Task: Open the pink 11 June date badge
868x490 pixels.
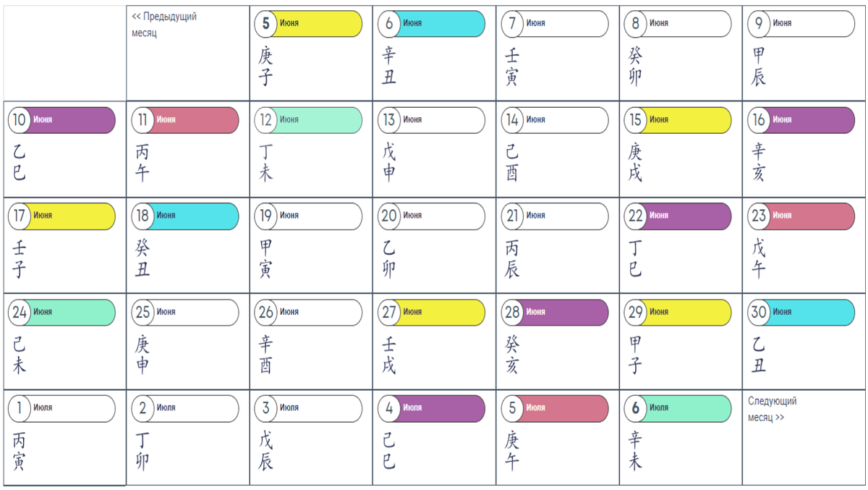Action: 184,120
